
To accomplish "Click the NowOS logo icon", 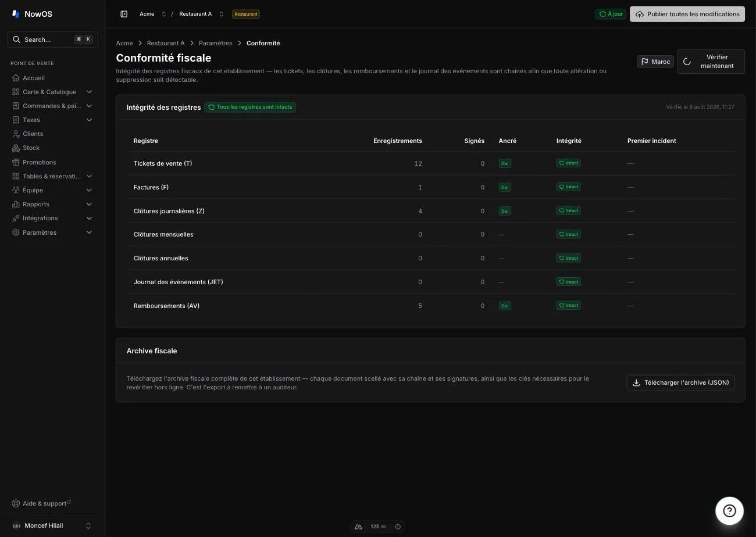I will (x=16, y=14).
